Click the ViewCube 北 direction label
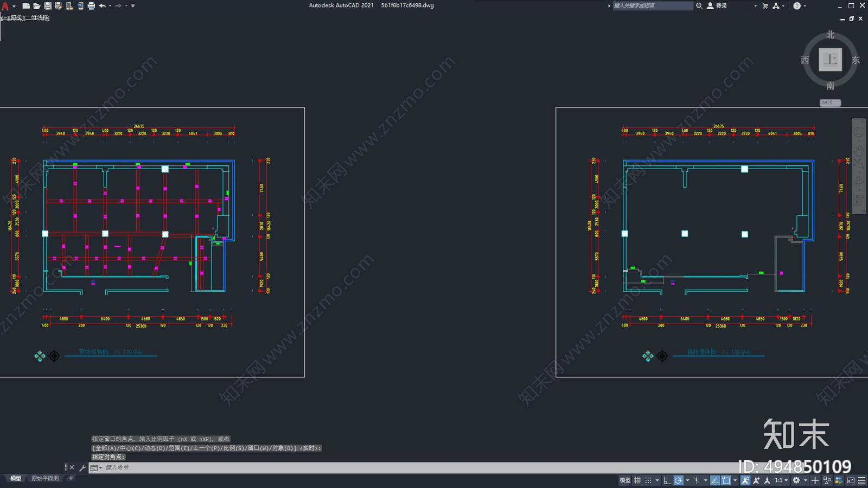The image size is (868, 488). point(830,35)
